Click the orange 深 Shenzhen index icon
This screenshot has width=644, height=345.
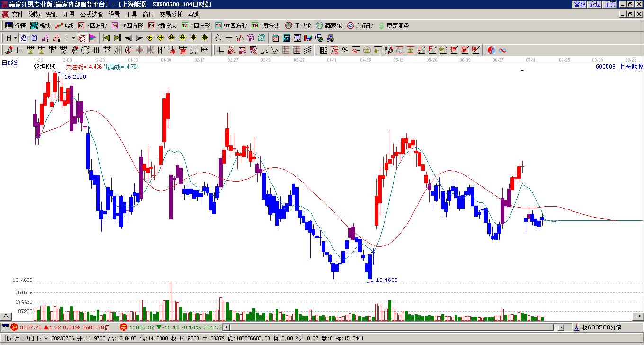point(124,327)
